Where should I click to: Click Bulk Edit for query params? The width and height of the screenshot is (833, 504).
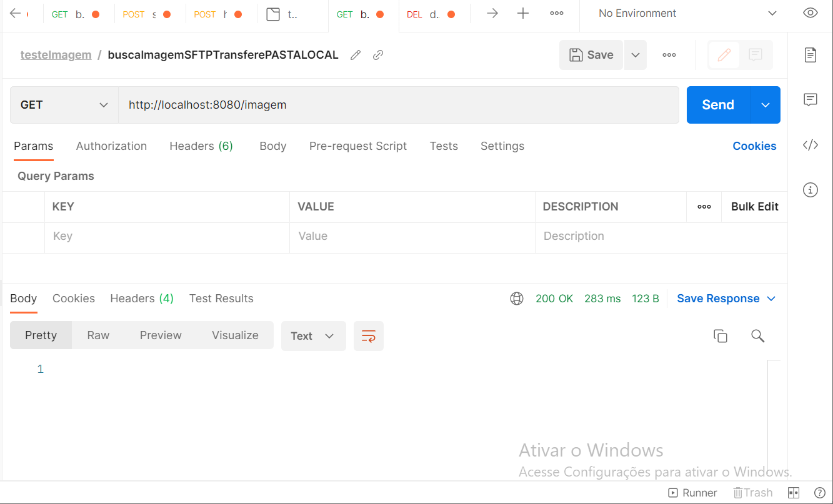755,207
